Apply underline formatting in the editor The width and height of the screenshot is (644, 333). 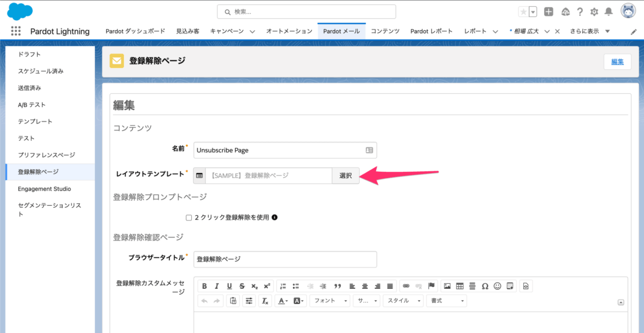click(x=230, y=286)
